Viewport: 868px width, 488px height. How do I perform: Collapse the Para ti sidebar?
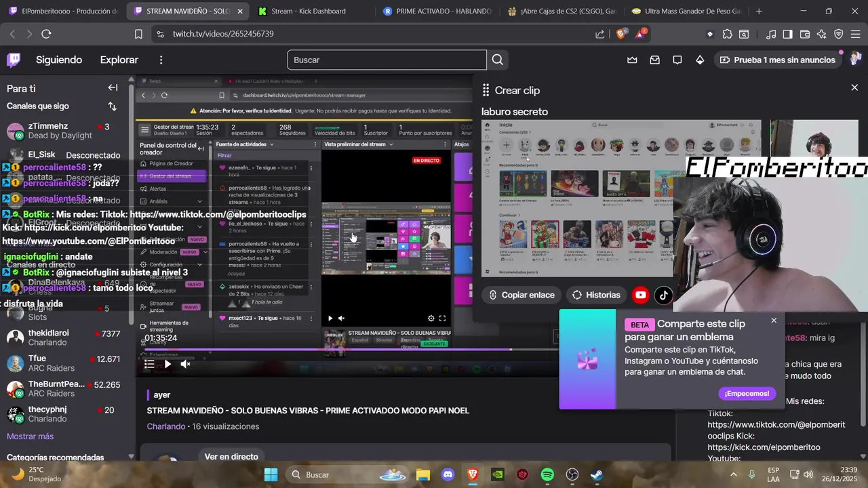pyautogui.click(x=113, y=87)
